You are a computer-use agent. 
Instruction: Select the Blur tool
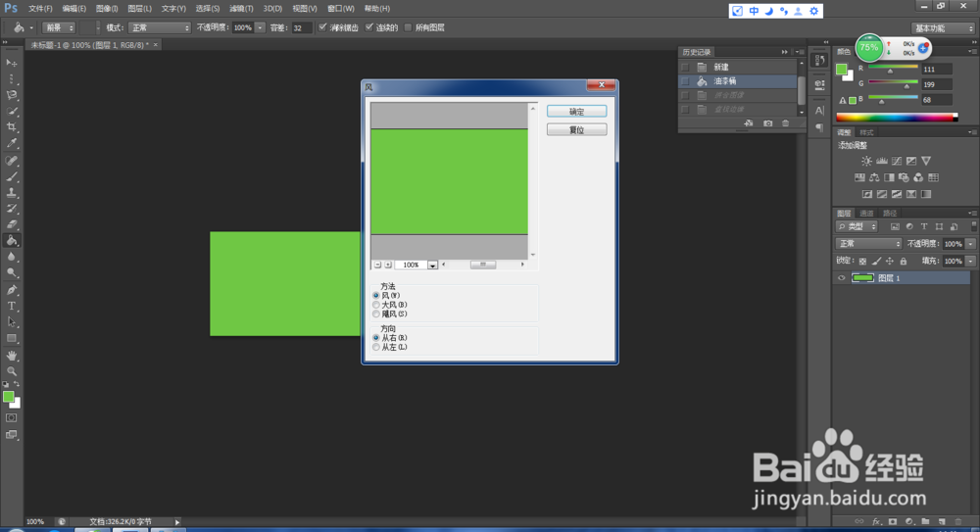point(11,257)
